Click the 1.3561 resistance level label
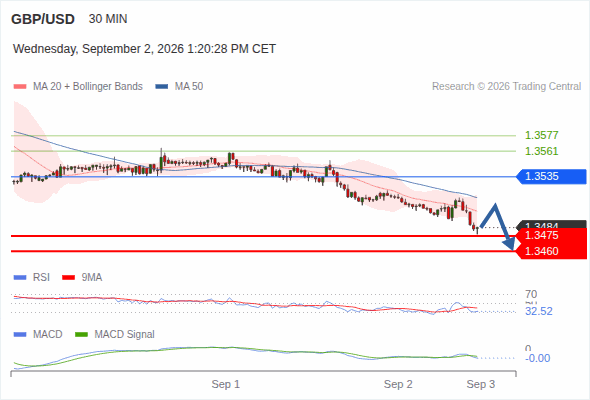 (541, 151)
